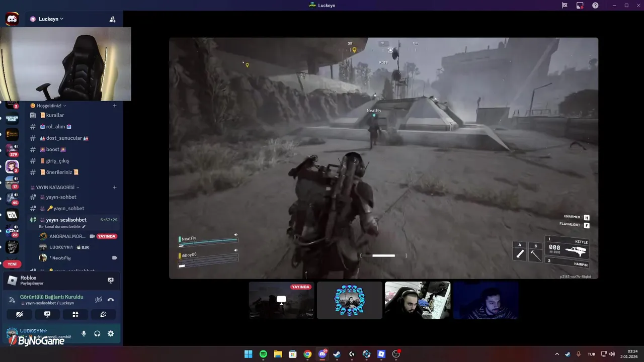This screenshot has width=644, height=362.
Task: Open Windows Start menu
Action: pyautogui.click(x=248, y=354)
